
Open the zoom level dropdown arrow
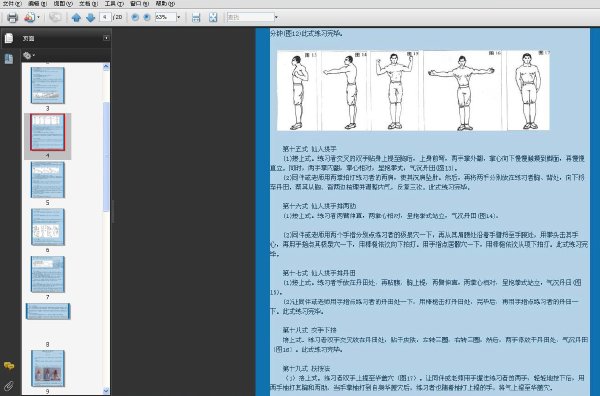point(178,17)
